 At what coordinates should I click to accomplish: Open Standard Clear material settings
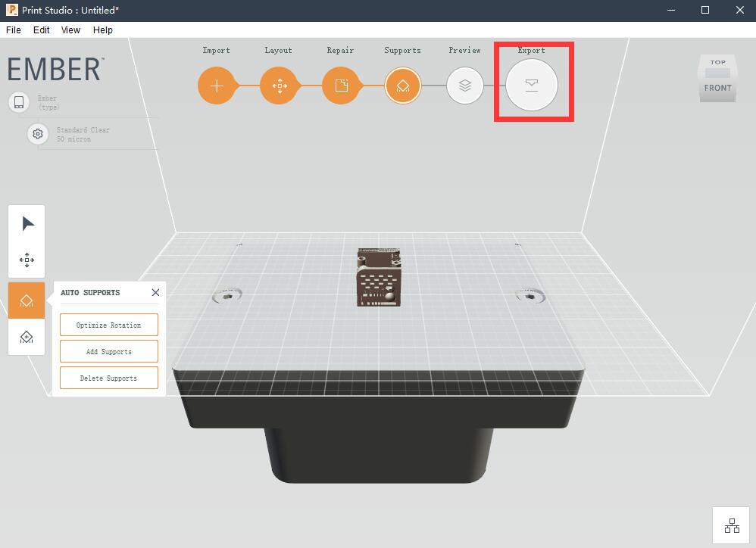[38, 134]
